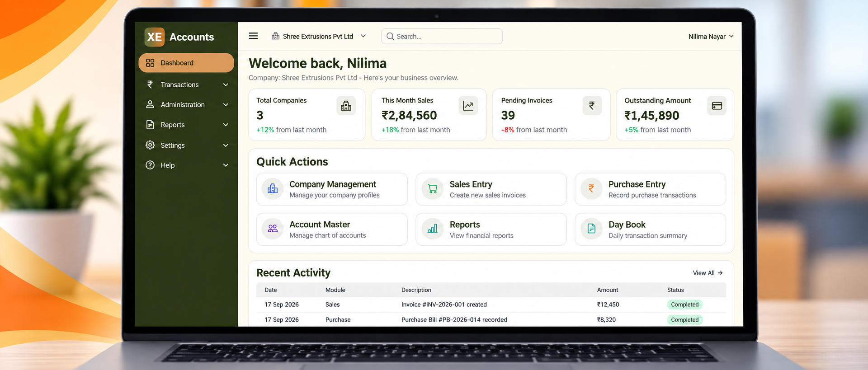The image size is (868, 370).
Task: Click the Total Companies building icon
Action: 346,106
